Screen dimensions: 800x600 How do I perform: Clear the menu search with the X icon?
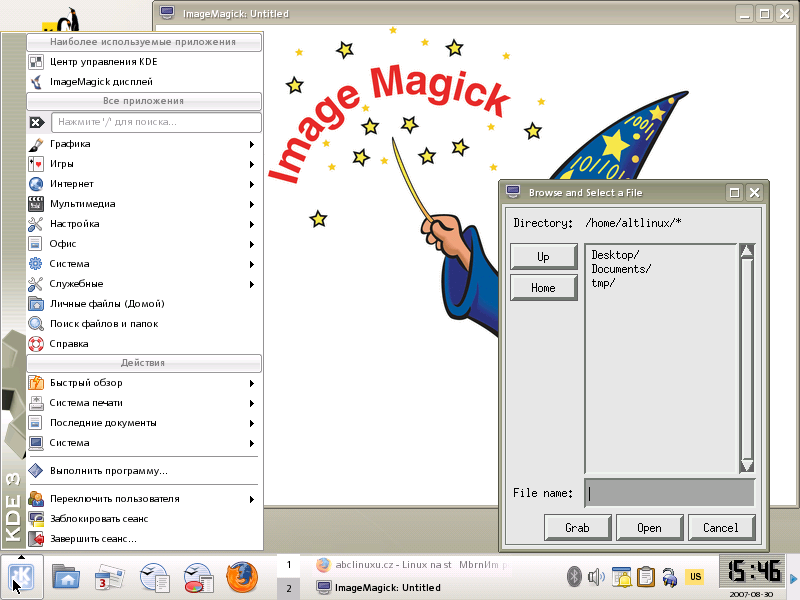pyautogui.click(x=36, y=122)
